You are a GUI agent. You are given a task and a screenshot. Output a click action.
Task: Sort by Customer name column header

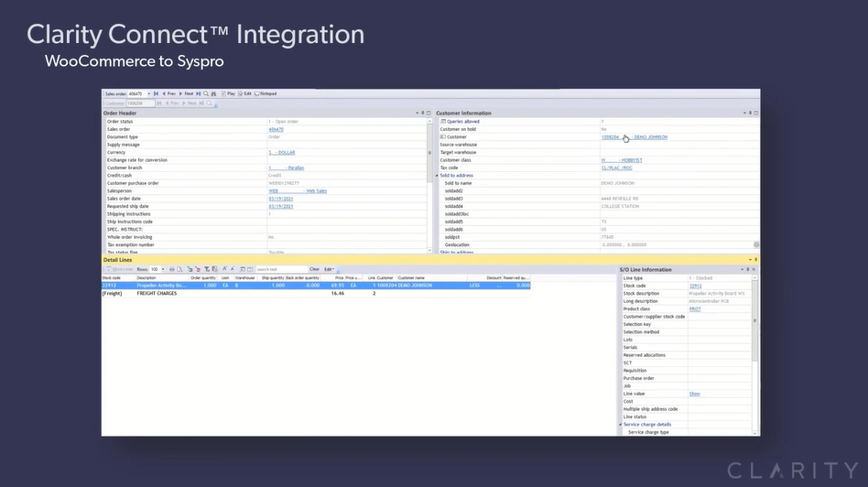[x=411, y=277]
